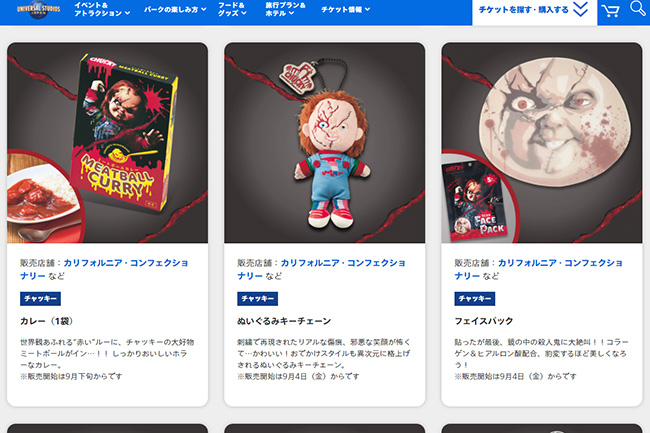Go to Universal Studios Japan logo home

click(x=38, y=9)
